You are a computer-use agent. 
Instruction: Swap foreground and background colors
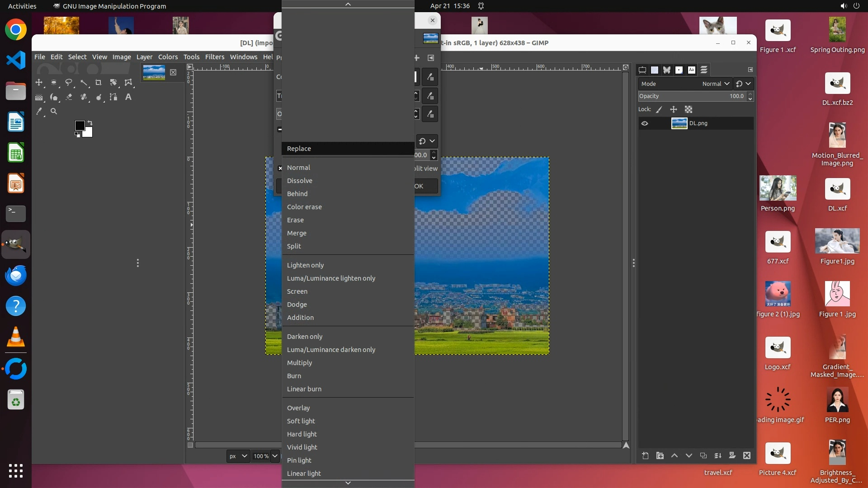pos(90,123)
